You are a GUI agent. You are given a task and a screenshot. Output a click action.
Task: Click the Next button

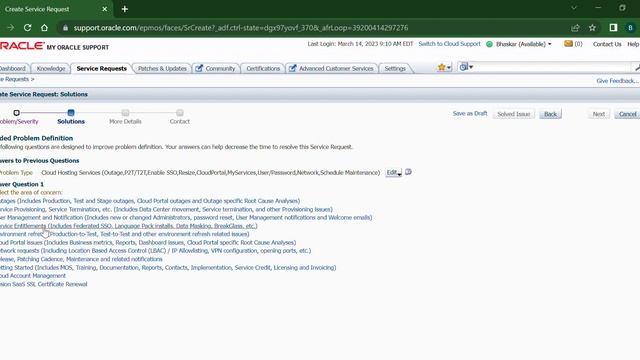point(598,114)
